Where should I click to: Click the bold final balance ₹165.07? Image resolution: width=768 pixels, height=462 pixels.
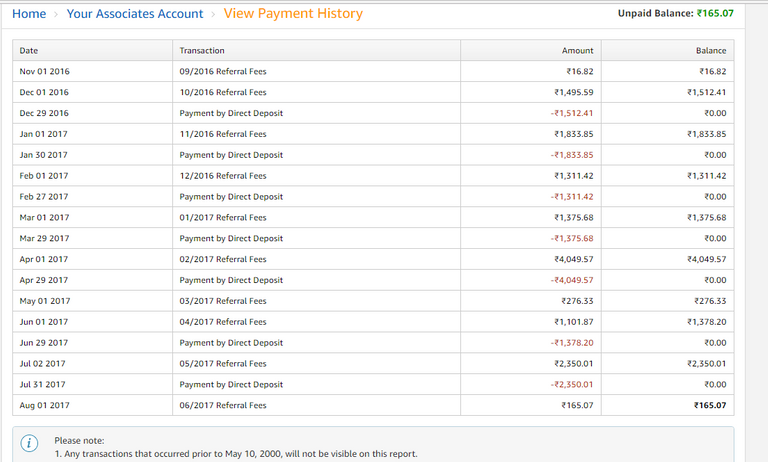coord(707,406)
